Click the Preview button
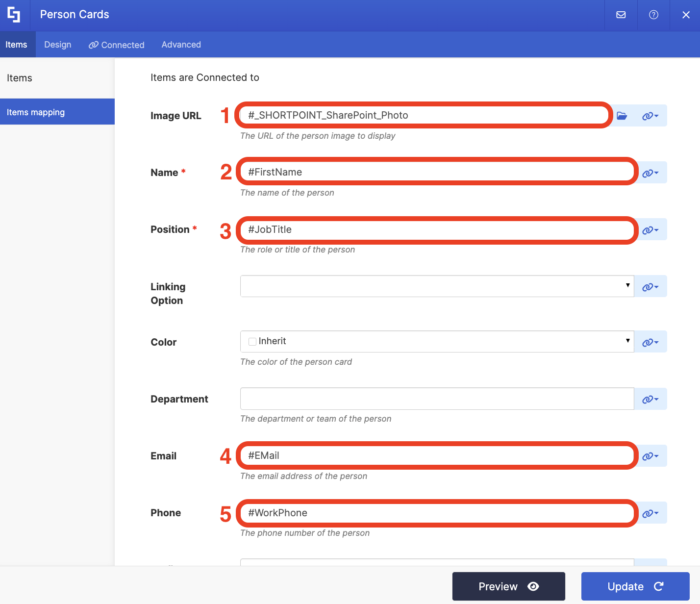Image resolution: width=700 pixels, height=604 pixels. (x=509, y=586)
